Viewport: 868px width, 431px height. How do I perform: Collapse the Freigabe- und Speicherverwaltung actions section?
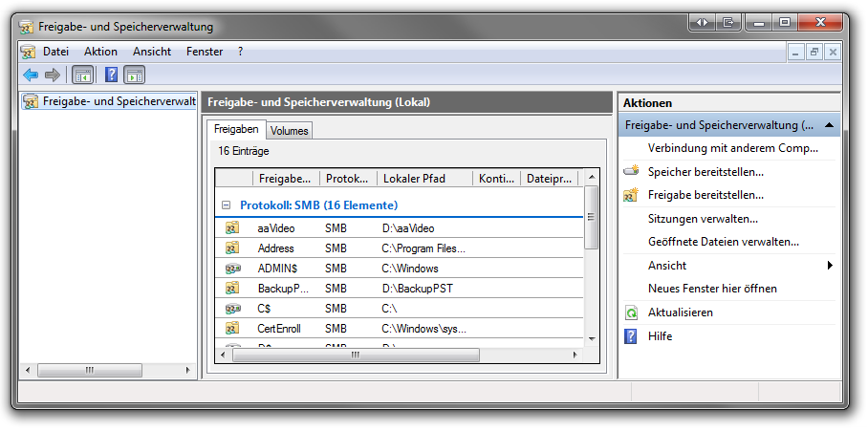pyautogui.click(x=829, y=125)
